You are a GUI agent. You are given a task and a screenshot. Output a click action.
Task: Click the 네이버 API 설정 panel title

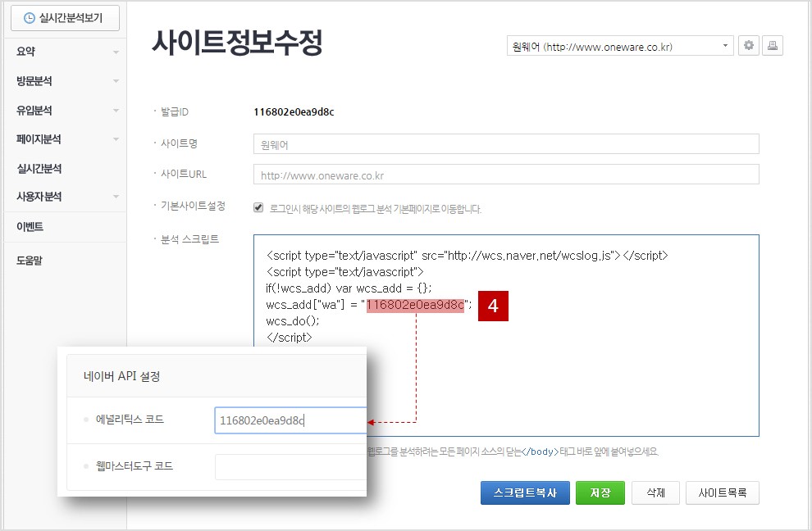coord(121,376)
